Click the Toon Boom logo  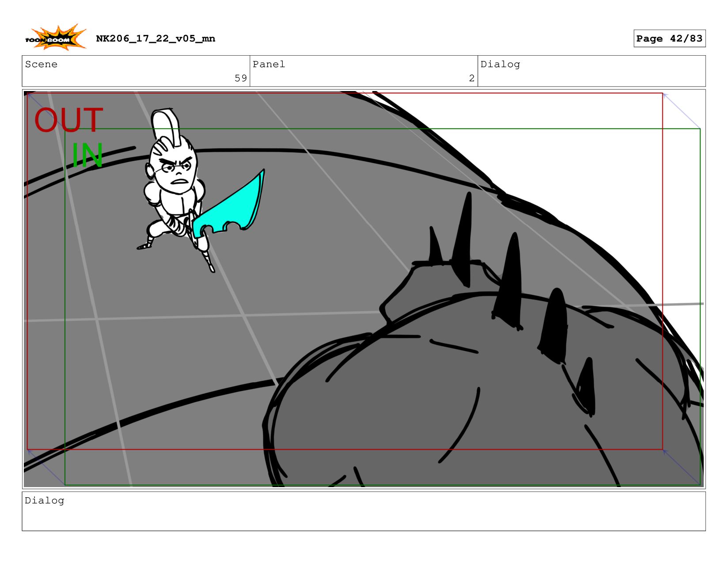click(56, 38)
